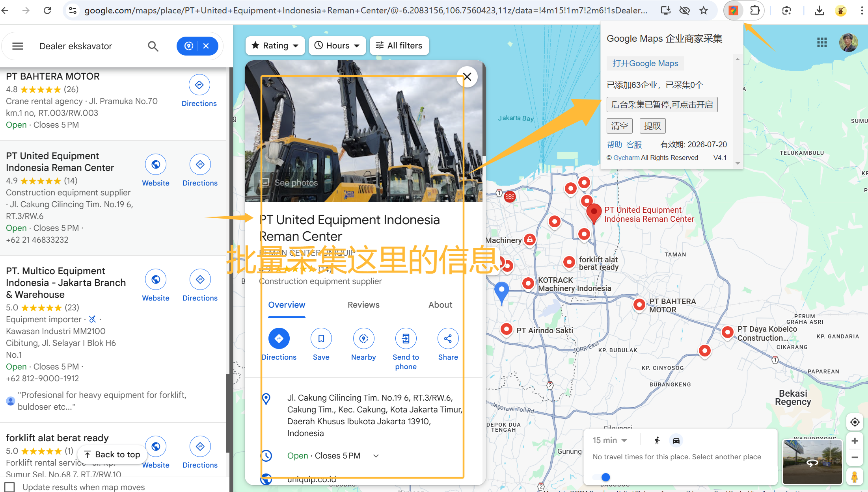
Task: Select walking travel mode
Action: [657, 440]
